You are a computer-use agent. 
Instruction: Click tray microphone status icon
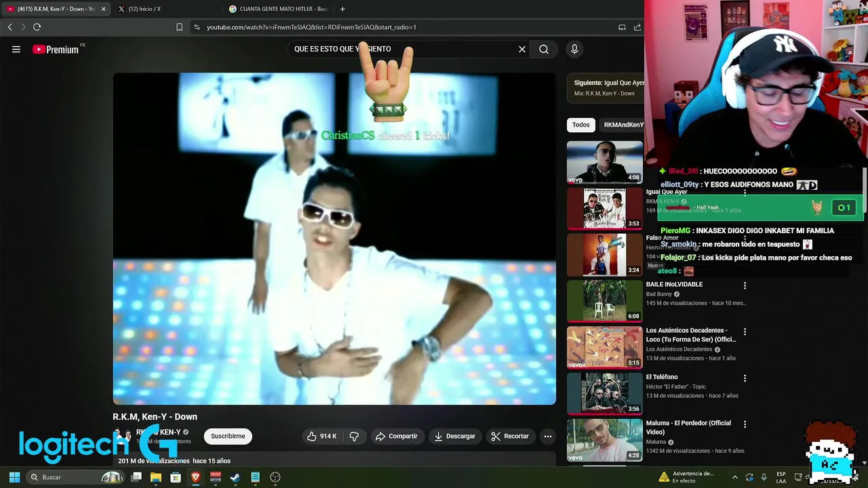coord(764,477)
